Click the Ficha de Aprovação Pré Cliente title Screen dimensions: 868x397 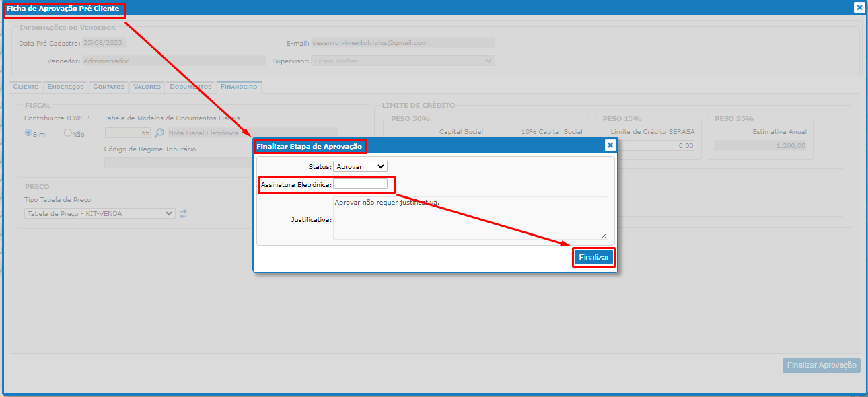pyautogui.click(x=63, y=9)
